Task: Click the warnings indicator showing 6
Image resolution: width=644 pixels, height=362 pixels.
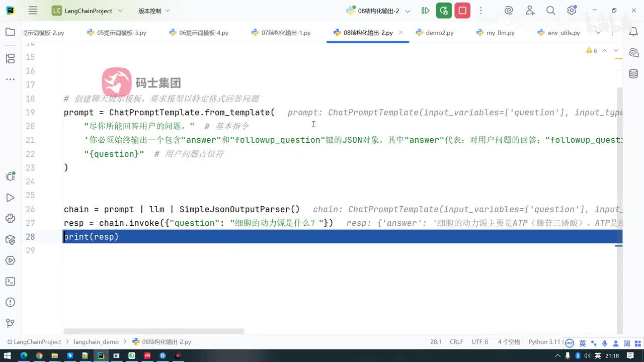Action: point(592,51)
